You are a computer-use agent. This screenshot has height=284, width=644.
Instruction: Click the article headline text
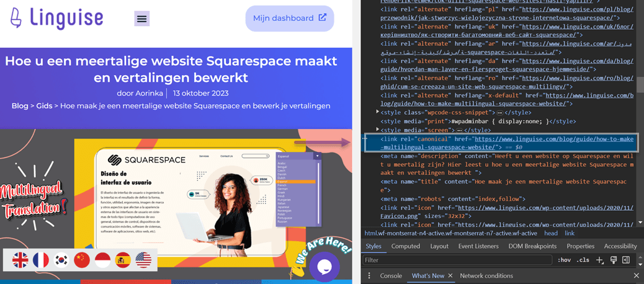click(171, 69)
